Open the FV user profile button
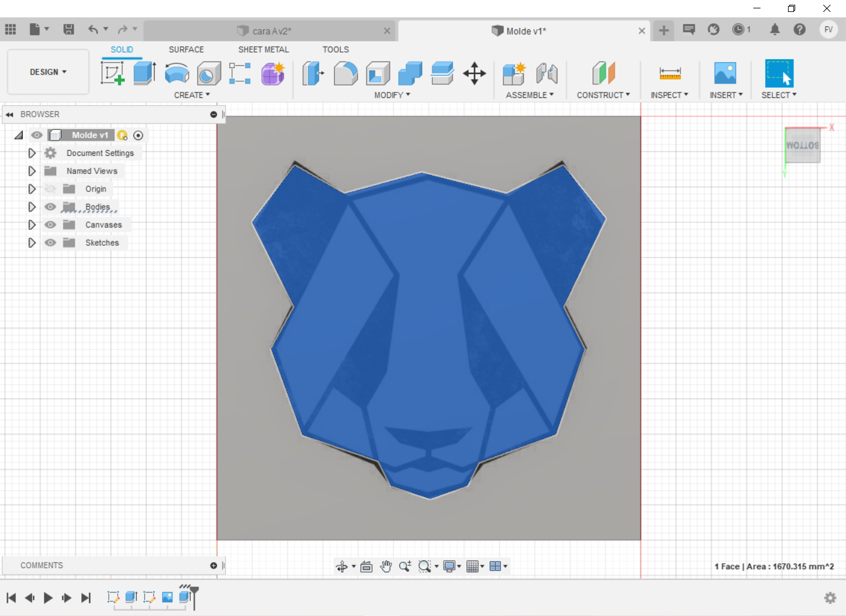846x616 pixels. pos(829,29)
